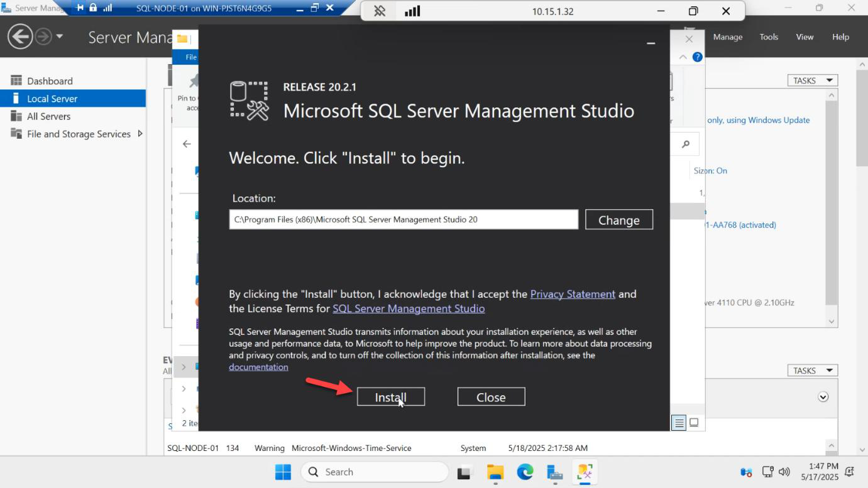Minimize the SSMS setup dialog
868x488 pixels.
651,43
